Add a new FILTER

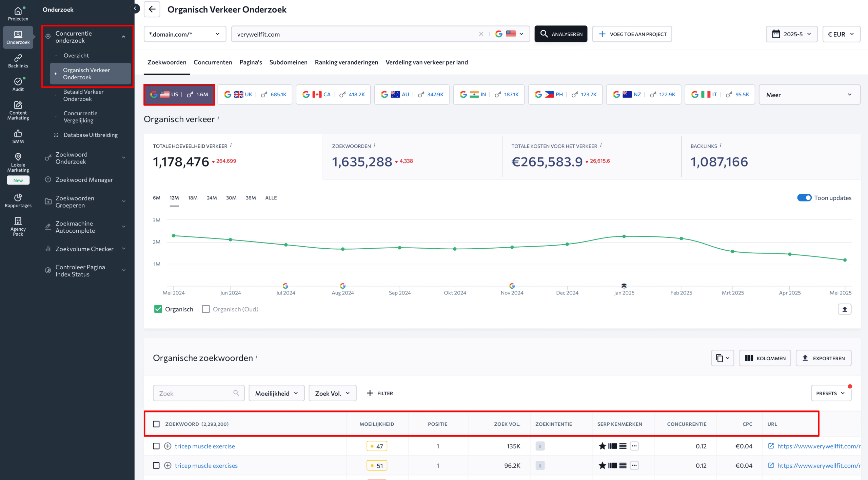pos(380,393)
